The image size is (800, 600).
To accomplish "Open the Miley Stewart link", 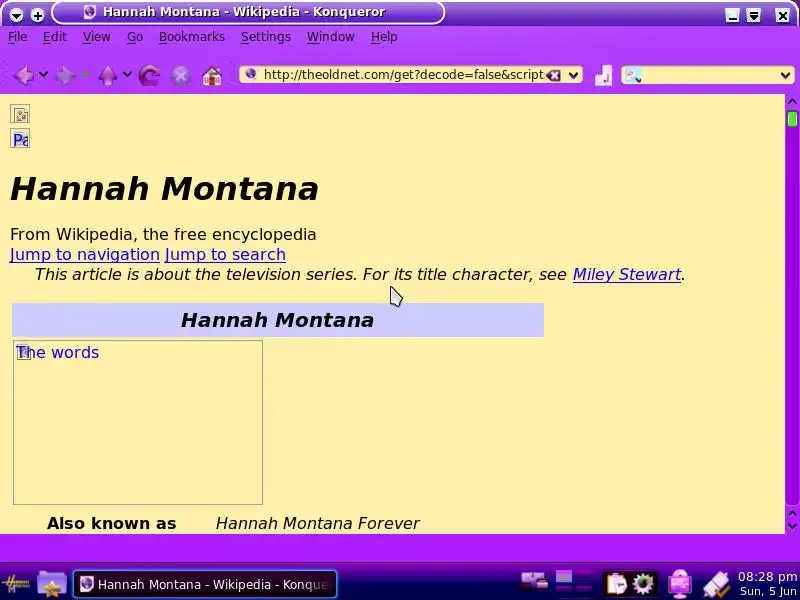I will click(x=627, y=274).
